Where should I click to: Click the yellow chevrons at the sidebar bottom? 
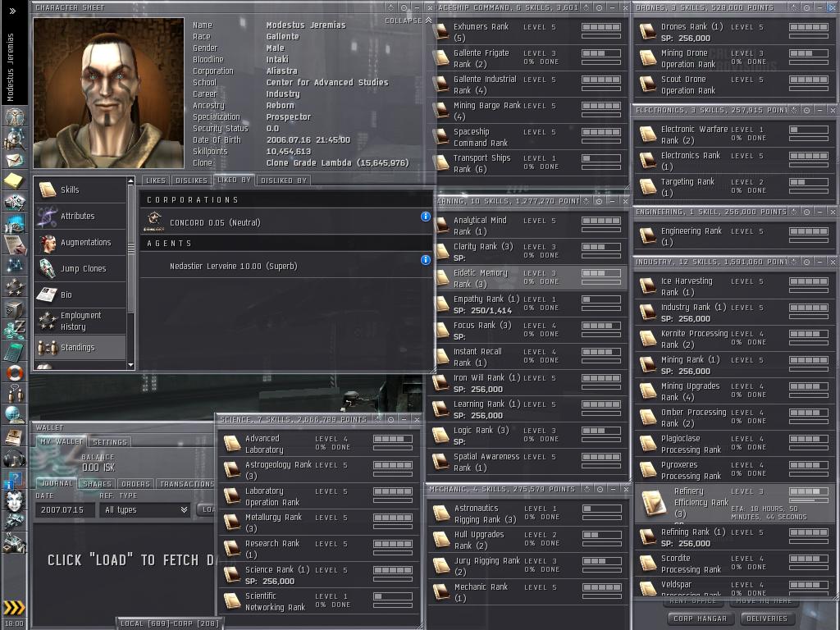coord(15,607)
